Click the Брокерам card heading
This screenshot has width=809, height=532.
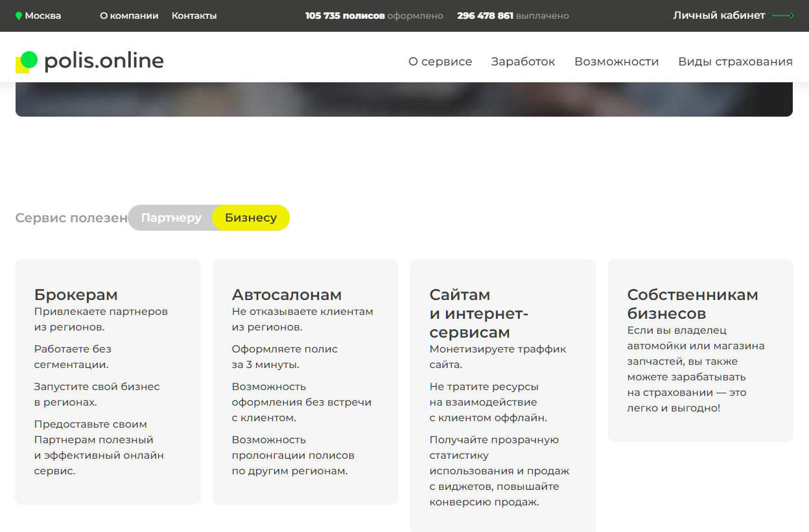76,295
